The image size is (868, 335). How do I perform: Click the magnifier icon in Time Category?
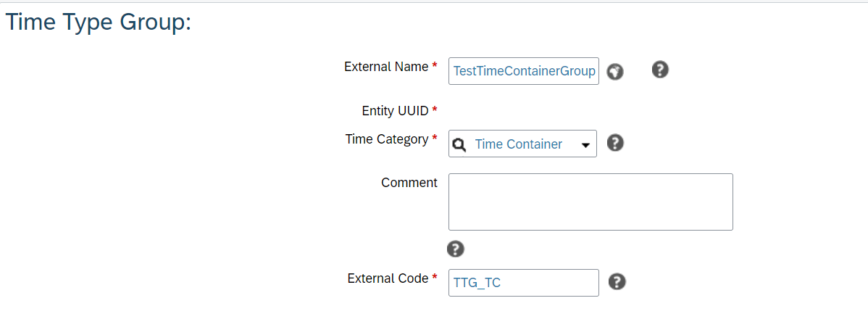click(459, 145)
